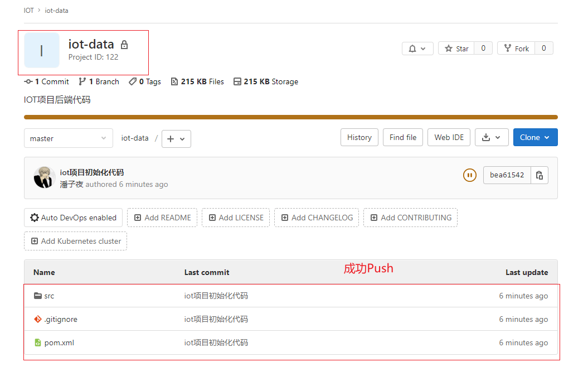
Task: Open the IOT group breadcrumb
Action: 28,11
